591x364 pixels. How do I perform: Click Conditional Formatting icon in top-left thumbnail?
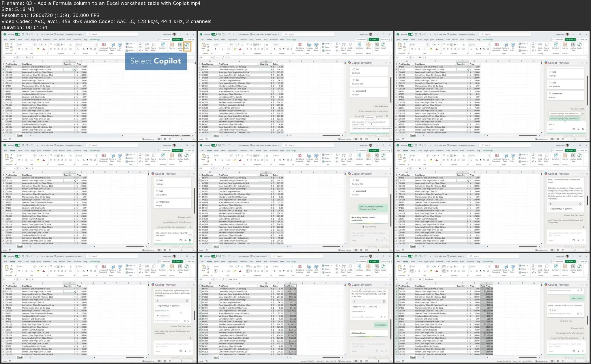point(104,45)
